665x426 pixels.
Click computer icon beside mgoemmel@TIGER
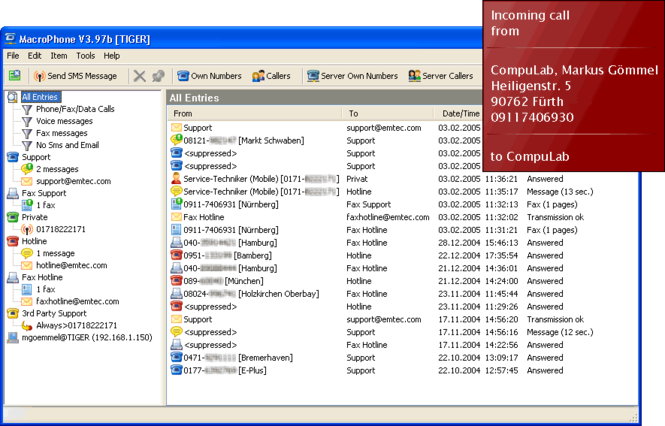pyautogui.click(x=13, y=338)
